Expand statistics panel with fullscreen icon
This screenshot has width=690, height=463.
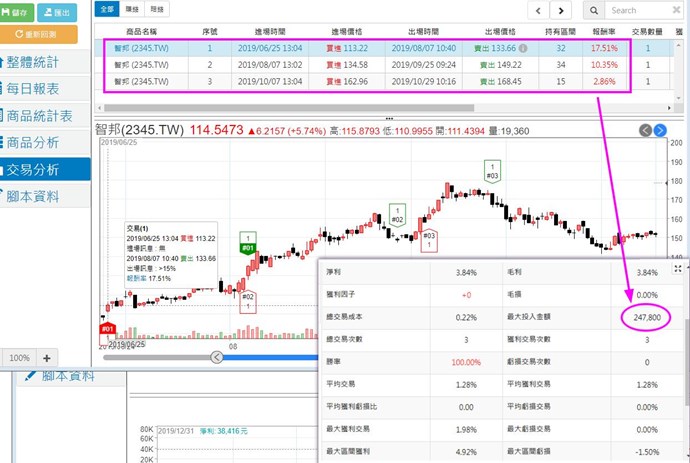(x=680, y=268)
